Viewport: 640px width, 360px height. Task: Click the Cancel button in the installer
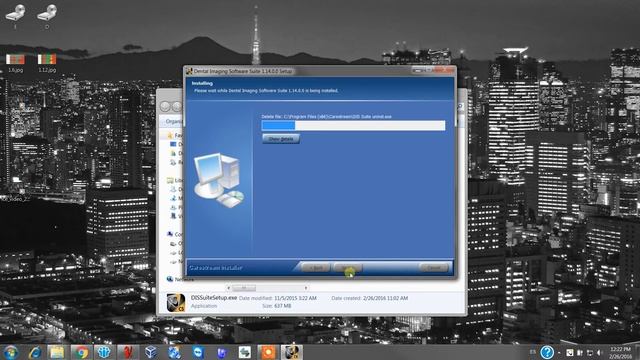pyautogui.click(x=434, y=268)
